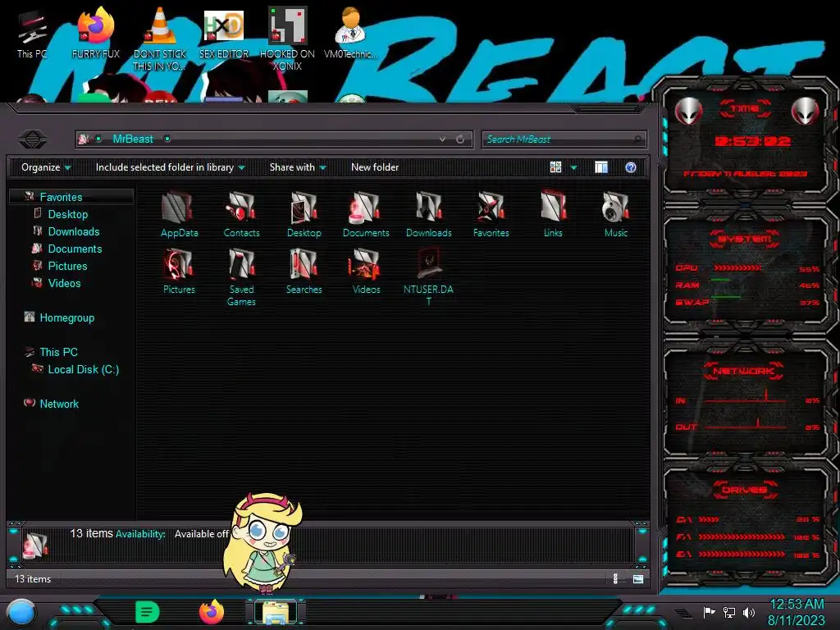Select the SEX EDITOR HxD shortcut
This screenshot has width=840, height=630.
coord(223,34)
